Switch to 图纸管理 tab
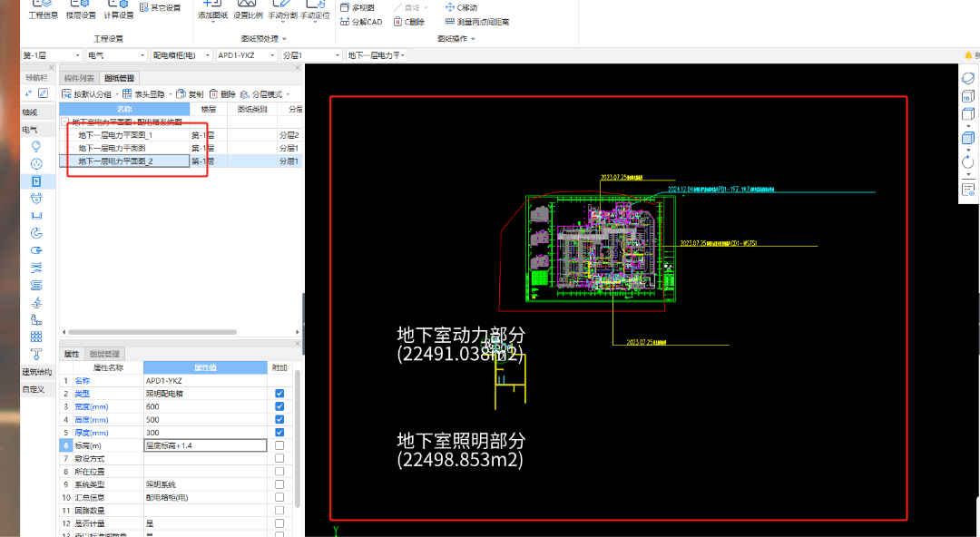Viewport: 980px width, 537px height. pos(120,78)
